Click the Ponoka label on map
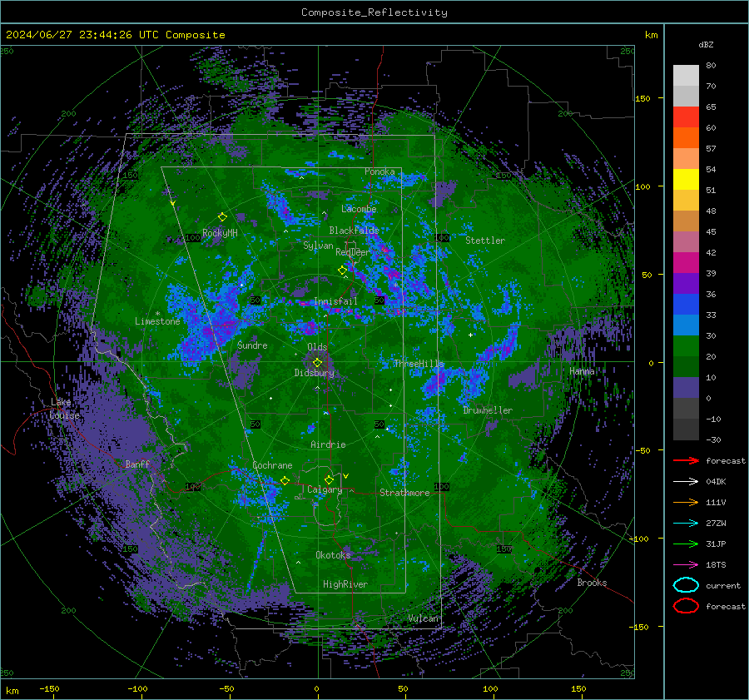This screenshot has width=749, height=700. tap(379, 171)
